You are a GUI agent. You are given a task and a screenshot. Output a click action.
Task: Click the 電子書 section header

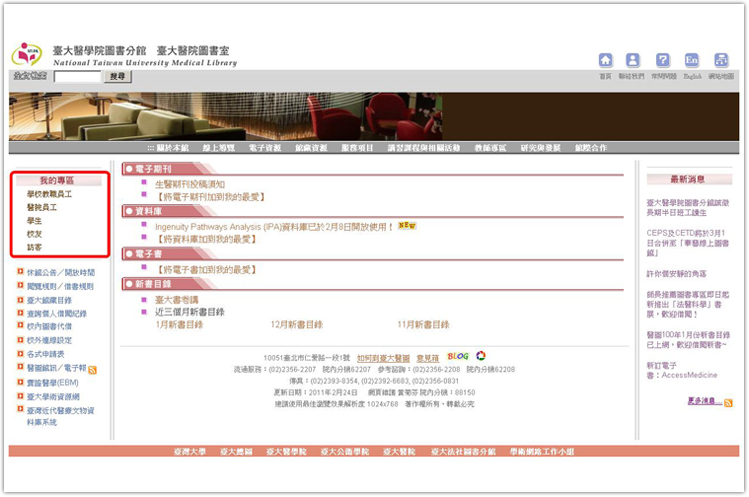pos(149,254)
